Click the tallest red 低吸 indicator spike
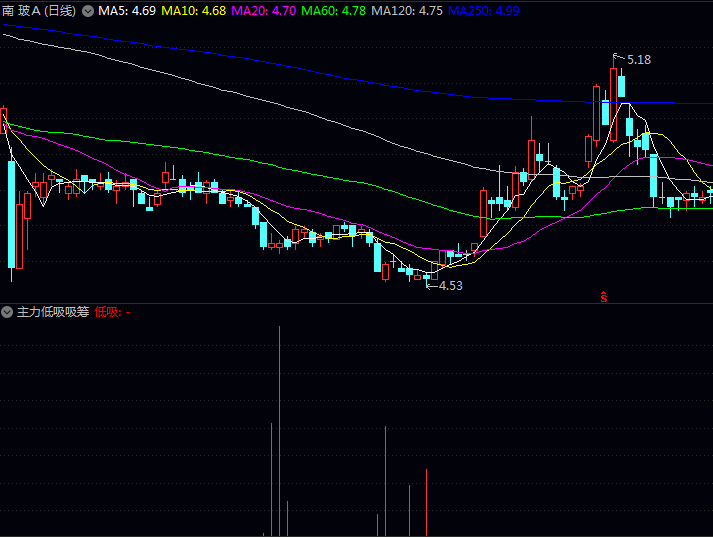The image size is (713, 537). click(279, 431)
